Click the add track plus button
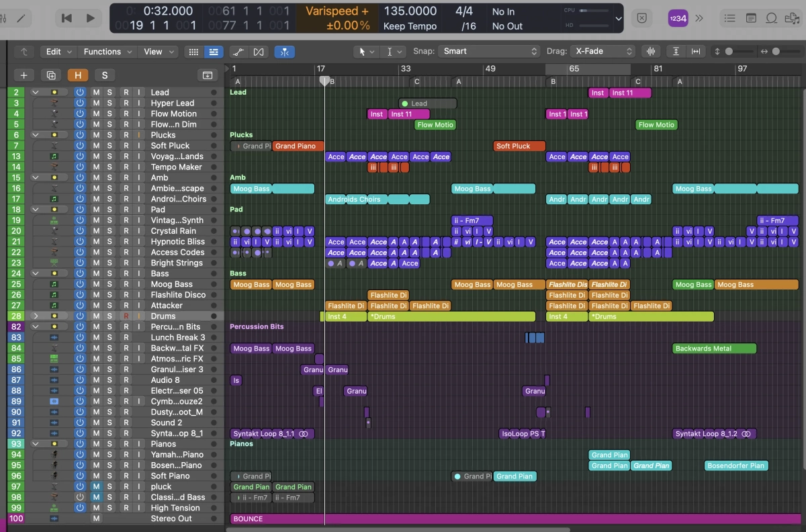806x532 pixels. pos(24,75)
